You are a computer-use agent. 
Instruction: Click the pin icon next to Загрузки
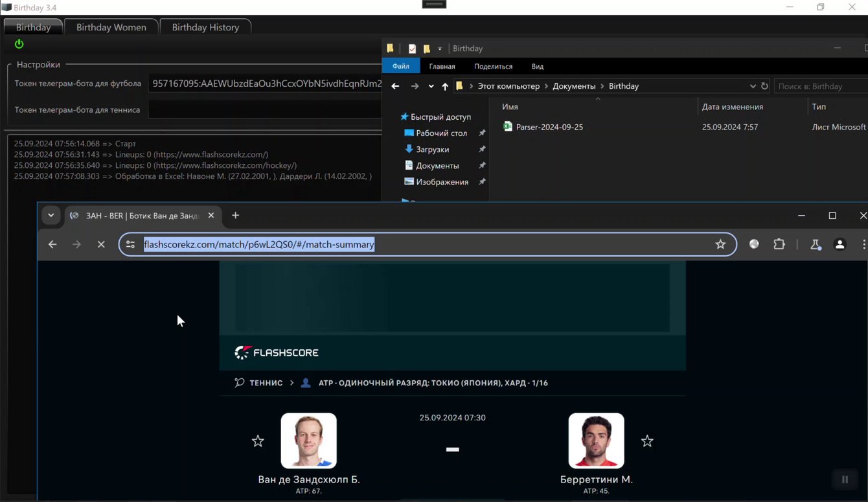[481, 149]
